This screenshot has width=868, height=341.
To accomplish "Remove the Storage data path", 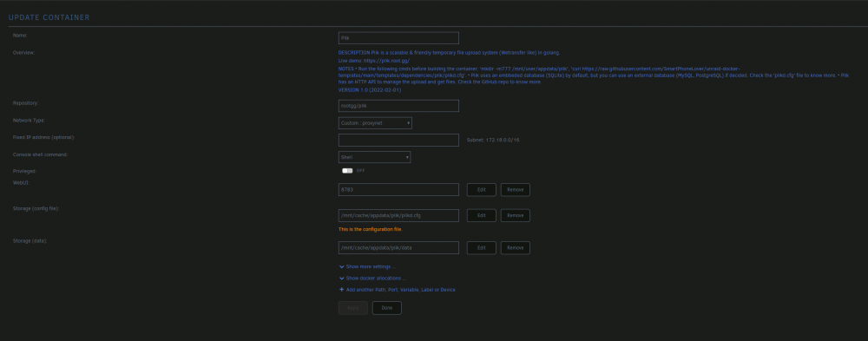I will (x=515, y=248).
